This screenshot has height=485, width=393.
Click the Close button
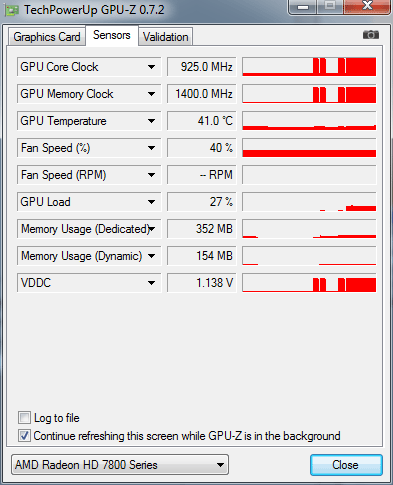pyautogui.click(x=346, y=465)
